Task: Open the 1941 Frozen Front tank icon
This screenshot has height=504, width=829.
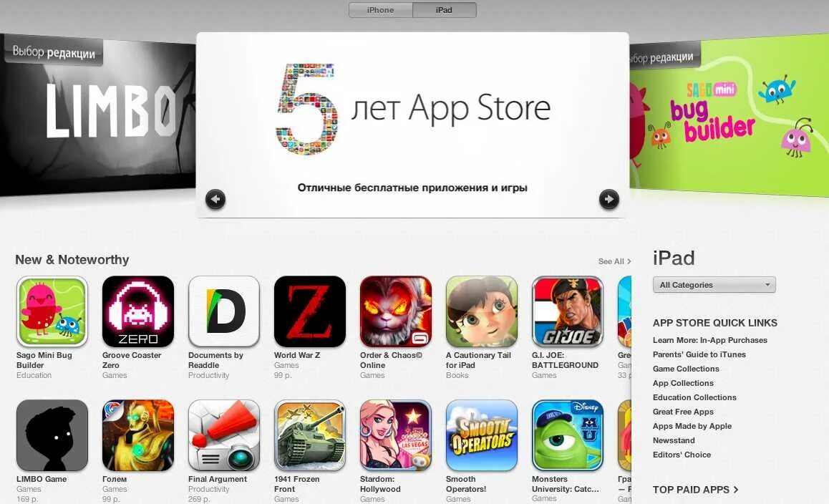Action: pos(310,435)
